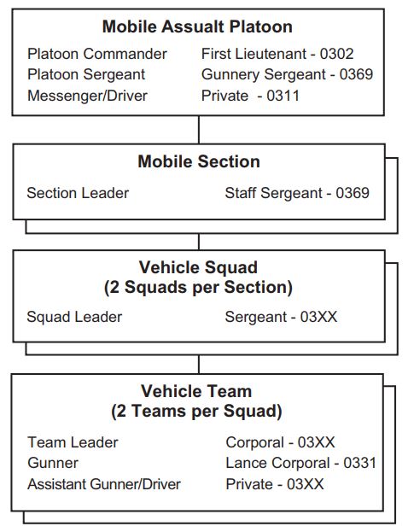Click Gunnery Sergeant - 0369 text

click(x=288, y=74)
